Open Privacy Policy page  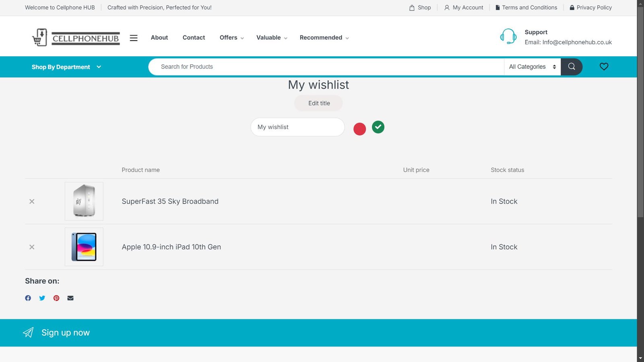590,8
